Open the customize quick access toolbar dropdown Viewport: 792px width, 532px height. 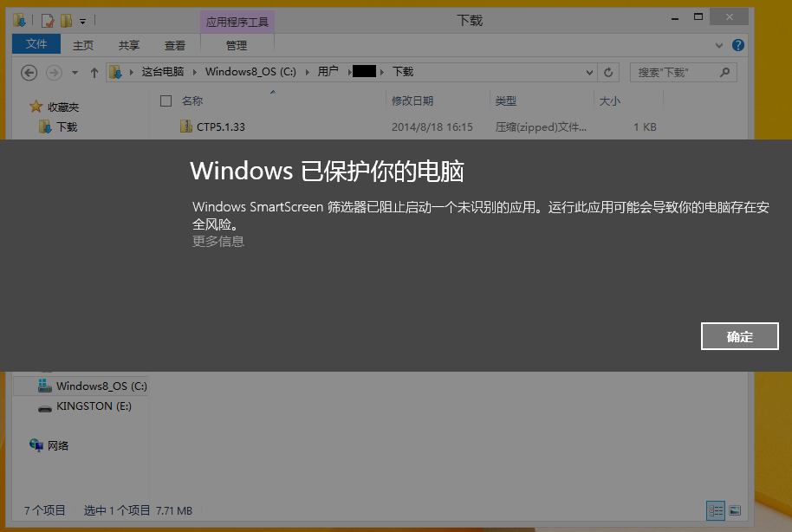83,20
